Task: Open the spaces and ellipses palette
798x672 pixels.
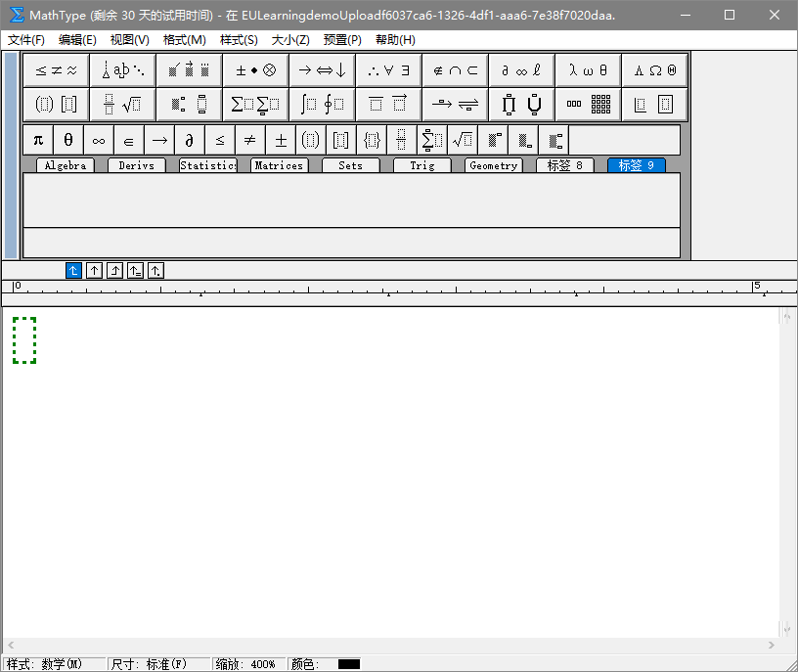Action: (122, 70)
